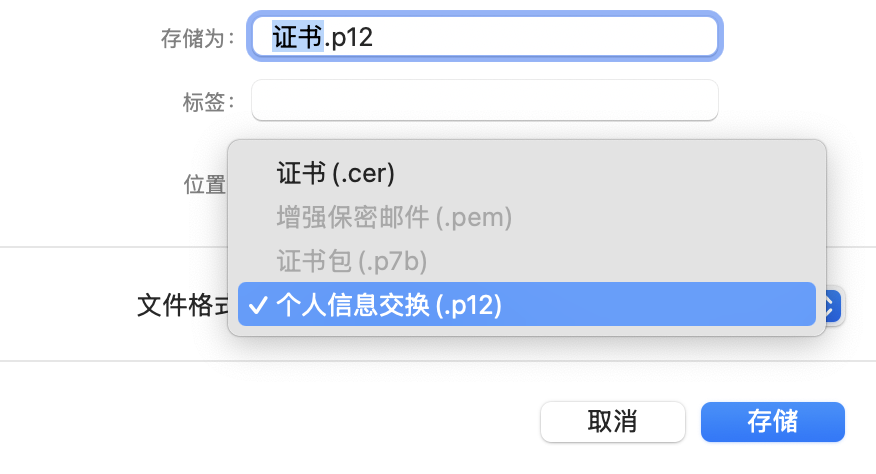Select the 个人信息交换 (.p12) format option
This screenshot has width=876, height=474.
click(389, 305)
